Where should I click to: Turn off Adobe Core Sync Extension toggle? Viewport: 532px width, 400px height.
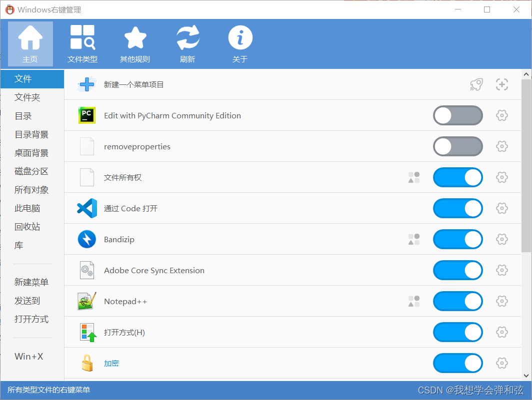pyautogui.click(x=457, y=270)
